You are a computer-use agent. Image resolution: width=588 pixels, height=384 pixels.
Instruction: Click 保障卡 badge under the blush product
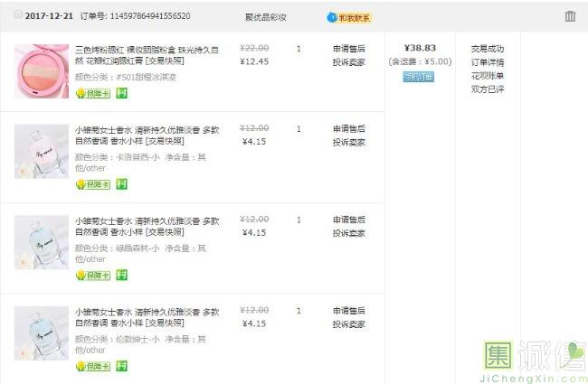click(93, 94)
